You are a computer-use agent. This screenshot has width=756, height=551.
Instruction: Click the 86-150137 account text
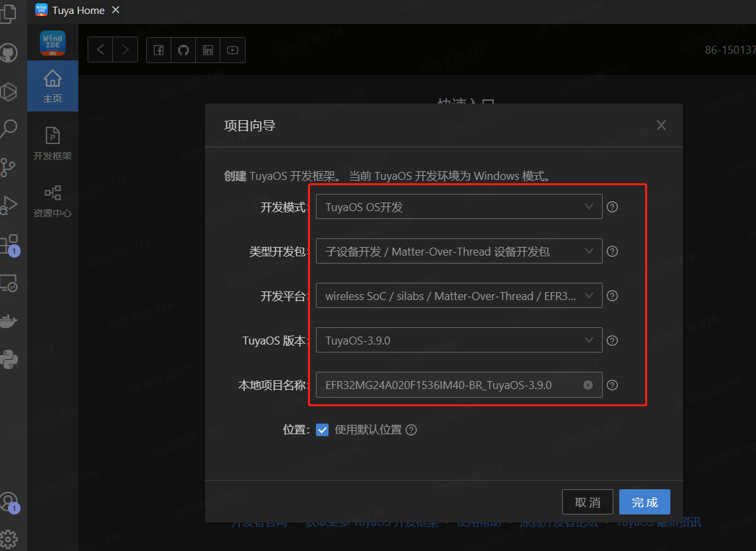[x=730, y=50]
